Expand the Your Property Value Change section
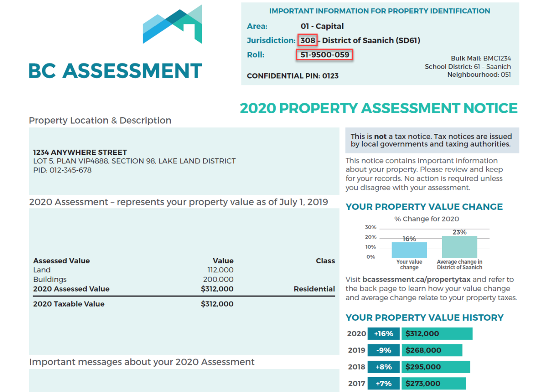549x392 pixels. click(x=424, y=206)
